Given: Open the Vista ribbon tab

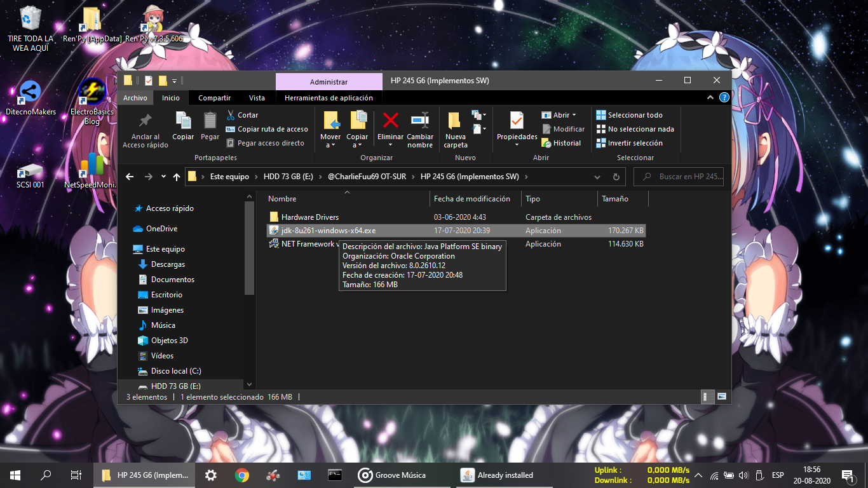Looking at the screenshot, I should click(x=257, y=98).
